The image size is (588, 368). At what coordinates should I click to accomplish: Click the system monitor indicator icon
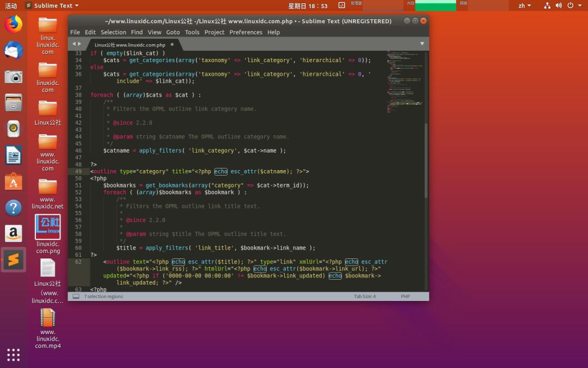(341, 5)
